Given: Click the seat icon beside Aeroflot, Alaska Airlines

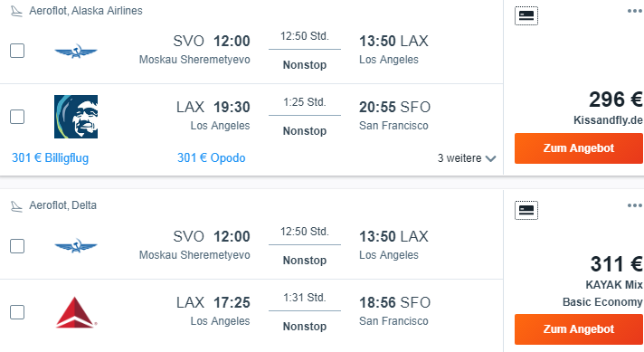Looking at the screenshot, I should click(16, 11).
